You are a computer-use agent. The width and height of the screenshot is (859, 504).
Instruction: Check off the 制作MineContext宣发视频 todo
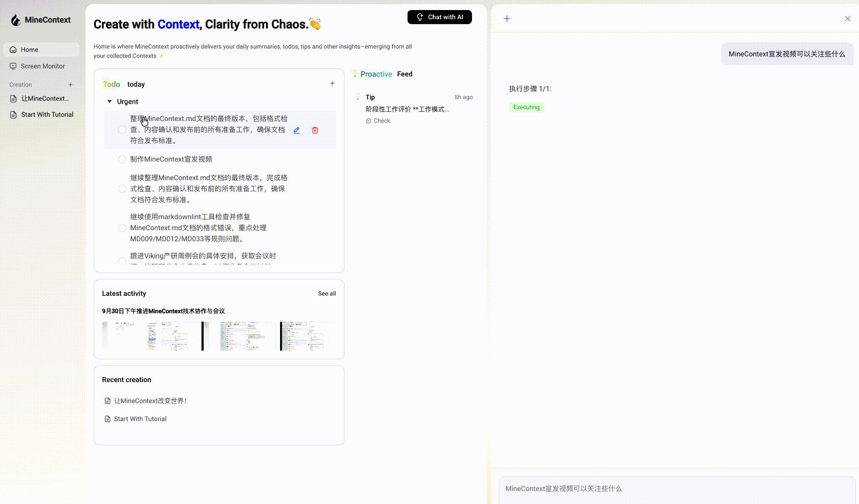point(122,159)
